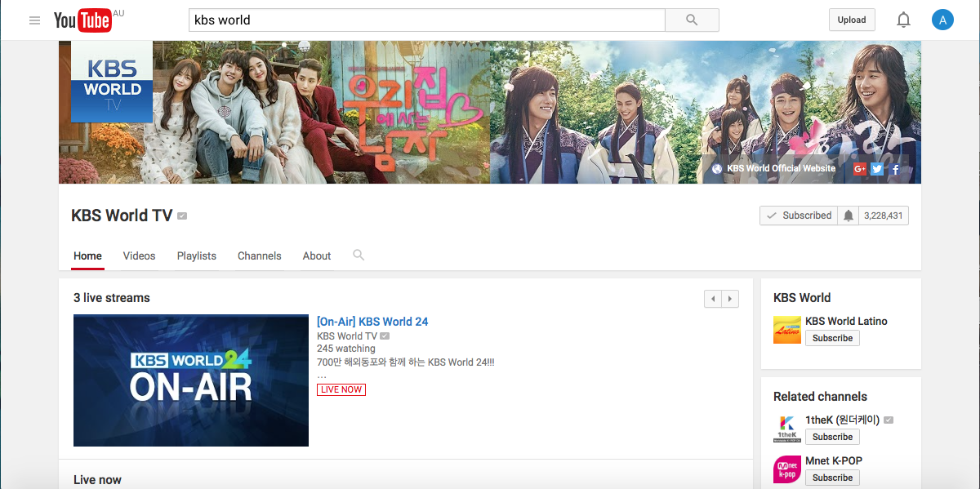Click the KBS World Latino channel icon
This screenshot has height=489, width=980.
(787, 330)
